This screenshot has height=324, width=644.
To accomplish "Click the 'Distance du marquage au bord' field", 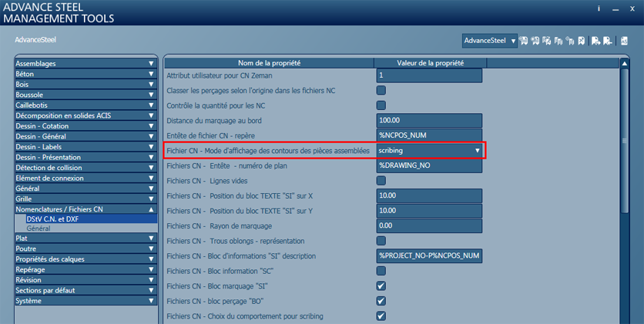I will point(429,121).
